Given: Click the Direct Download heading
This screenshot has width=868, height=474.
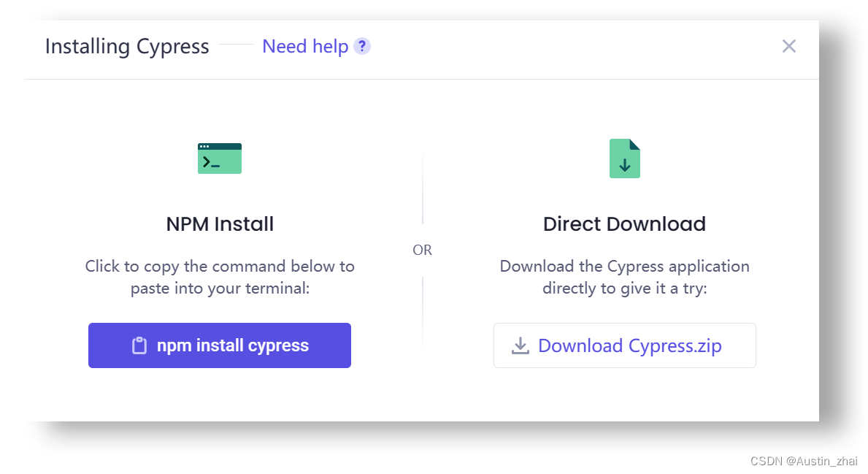Looking at the screenshot, I should [624, 224].
